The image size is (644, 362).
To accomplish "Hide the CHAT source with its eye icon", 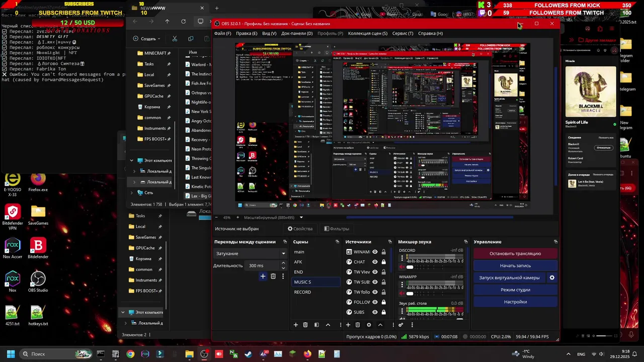I will [x=375, y=262].
